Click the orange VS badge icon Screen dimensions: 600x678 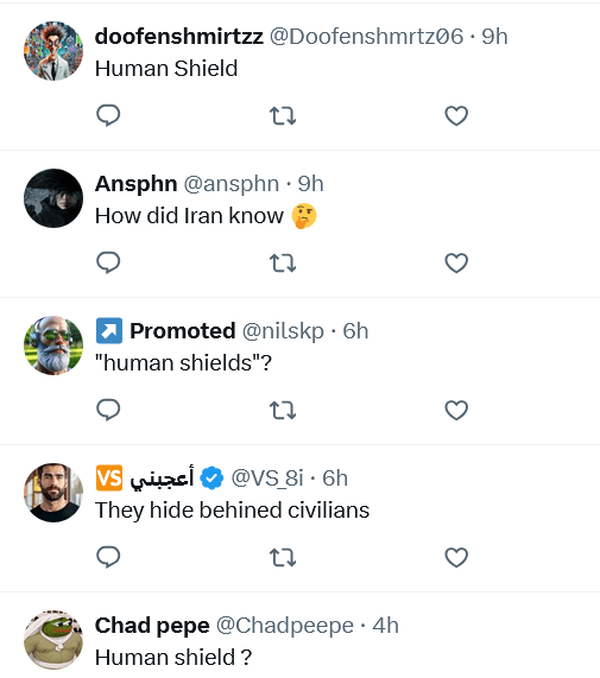pos(108,479)
